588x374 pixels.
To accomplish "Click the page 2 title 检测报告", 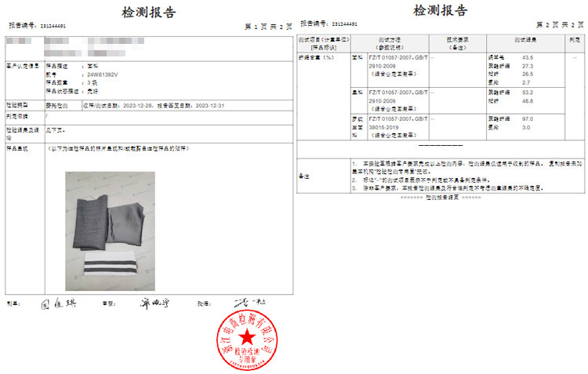I will (441, 12).
